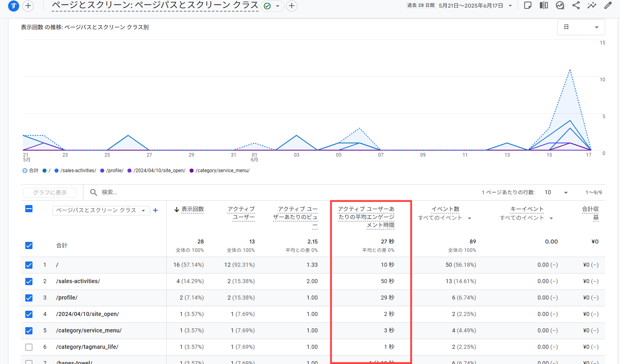Click the /sales-activities/ page path cell
The width and height of the screenshot is (620, 364).
coord(78,281)
